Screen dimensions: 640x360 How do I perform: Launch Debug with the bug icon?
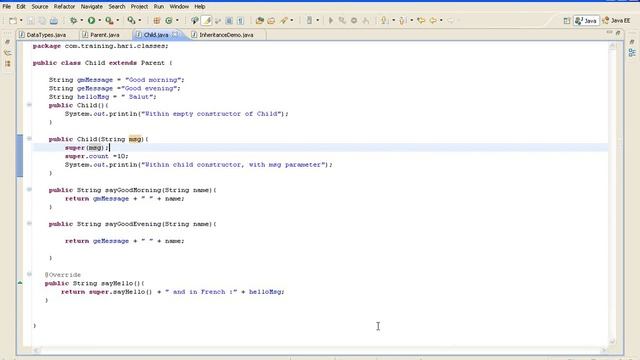tap(73, 20)
